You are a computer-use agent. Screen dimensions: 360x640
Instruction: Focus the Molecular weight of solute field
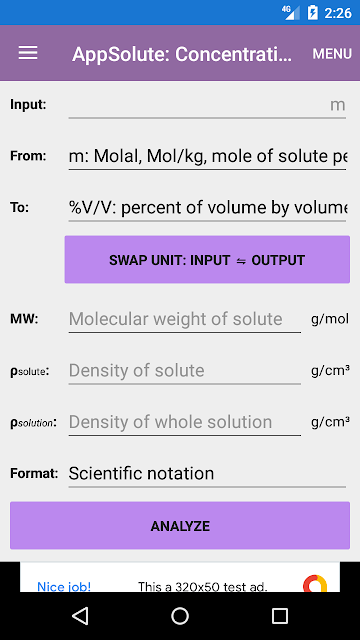[x=185, y=320]
